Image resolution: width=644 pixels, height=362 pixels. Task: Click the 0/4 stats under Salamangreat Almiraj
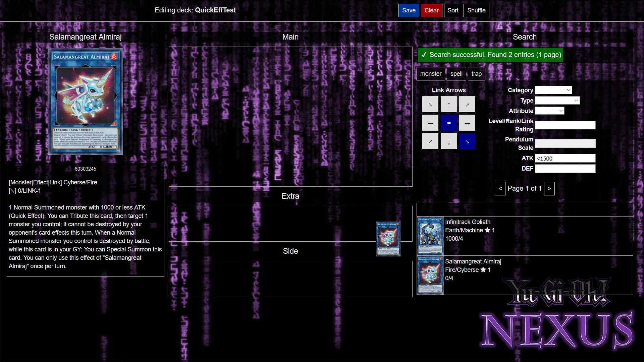point(449,278)
